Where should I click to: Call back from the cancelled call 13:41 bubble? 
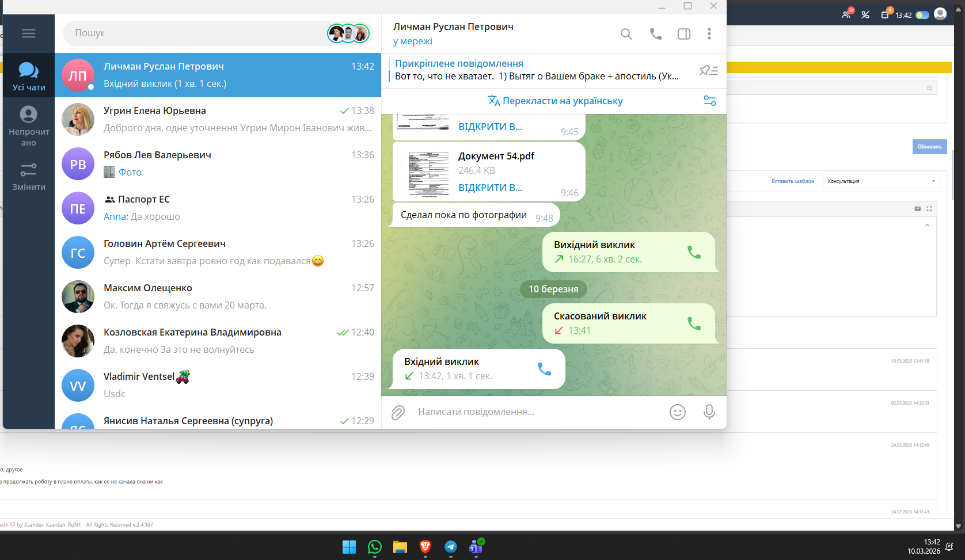(694, 323)
